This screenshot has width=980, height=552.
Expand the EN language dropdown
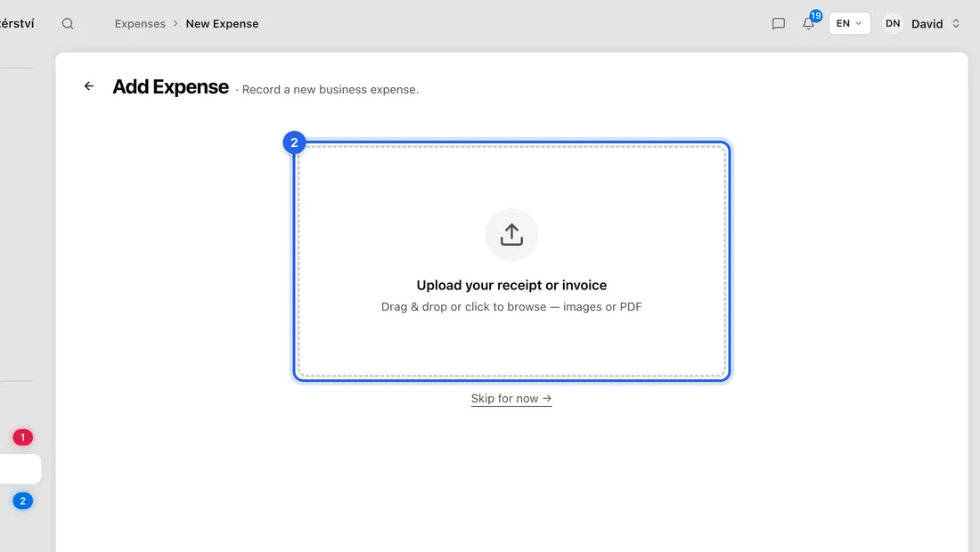[849, 24]
